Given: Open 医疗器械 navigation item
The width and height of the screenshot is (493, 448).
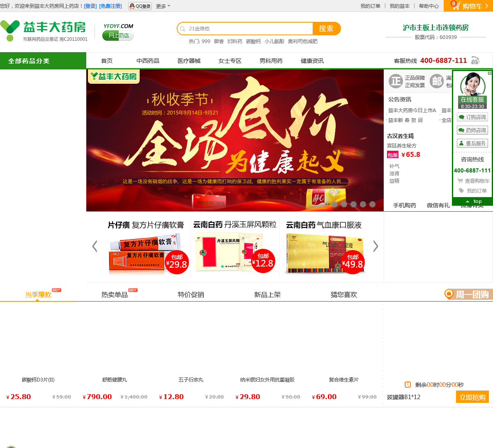Looking at the screenshot, I should click(189, 61).
